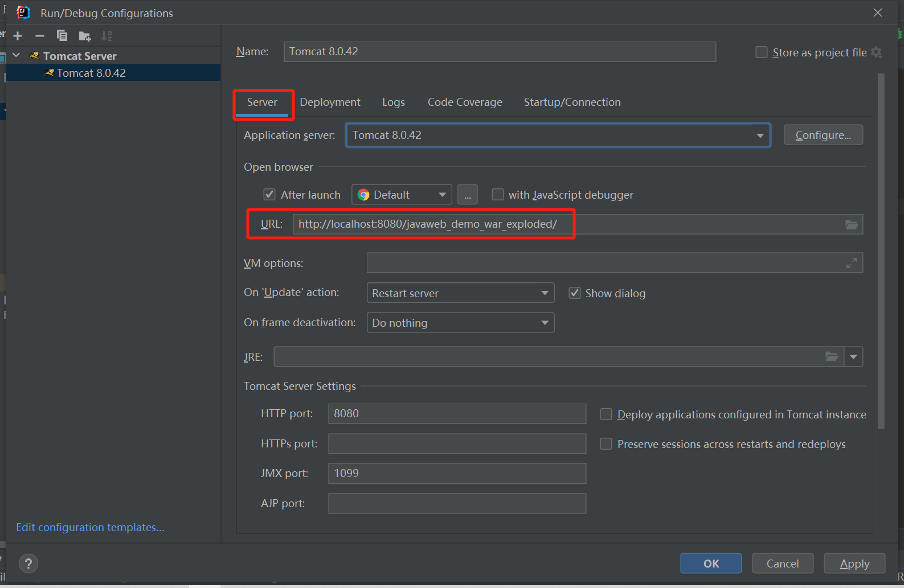Expand the VM options field editor
This screenshot has width=904, height=588.
(852, 263)
